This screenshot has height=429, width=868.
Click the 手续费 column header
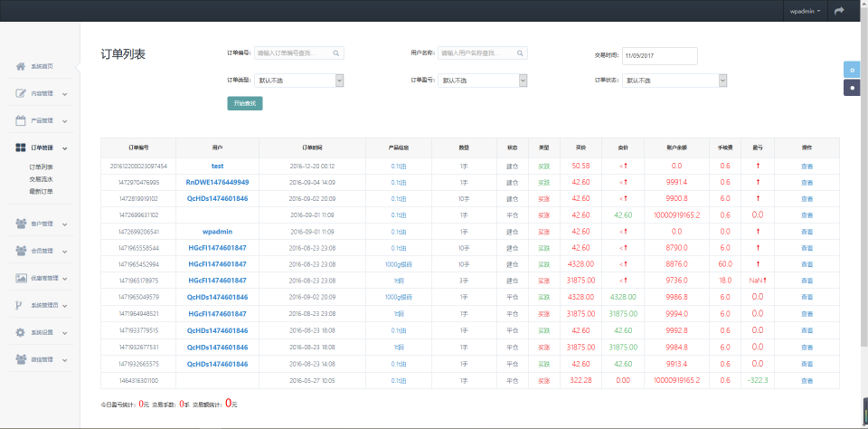click(725, 148)
